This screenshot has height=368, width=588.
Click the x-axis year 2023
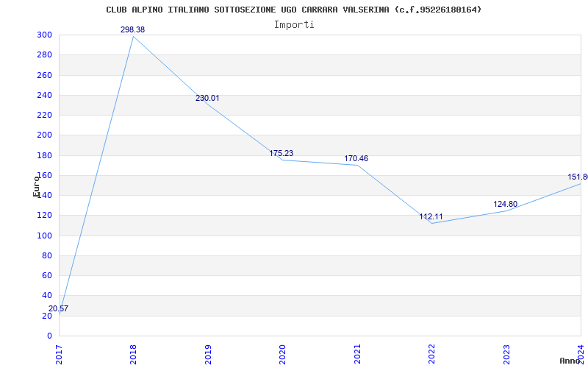pos(506,355)
